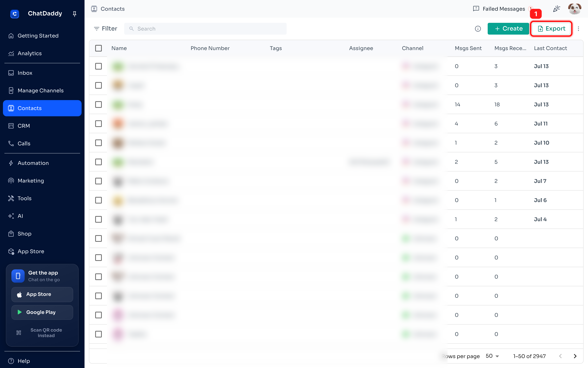Check the contact row last contacted Jul 4
Screen dimensions: 588x368
(x=98, y=219)
